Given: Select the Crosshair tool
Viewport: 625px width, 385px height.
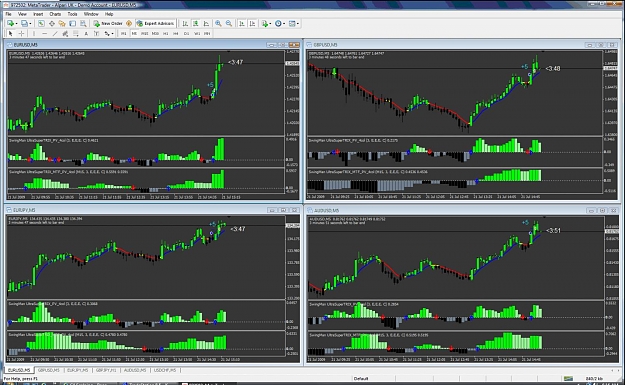Looking at the screenshot, I should pos(21,33).
